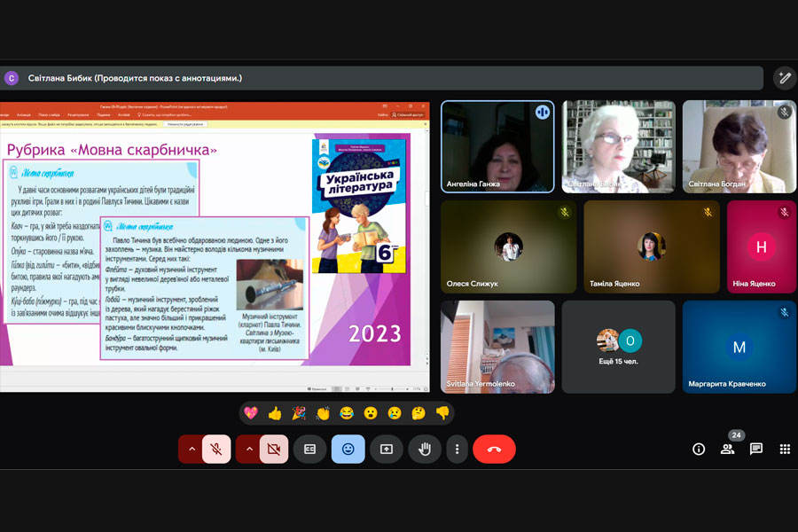This screenshot has height=532, width=798.
Task: Click muted mic icon on Ніна Яценко
Action: [x=785, y=212]
